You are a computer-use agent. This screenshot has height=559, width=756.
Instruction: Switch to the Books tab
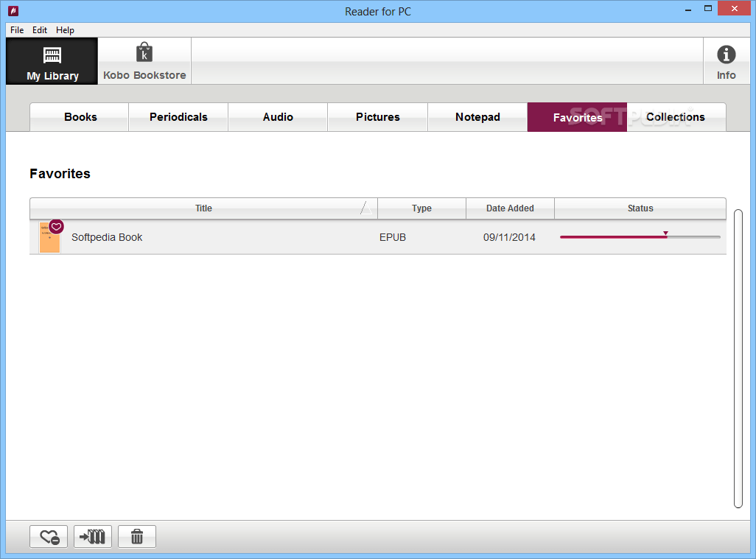pos(80,117)
